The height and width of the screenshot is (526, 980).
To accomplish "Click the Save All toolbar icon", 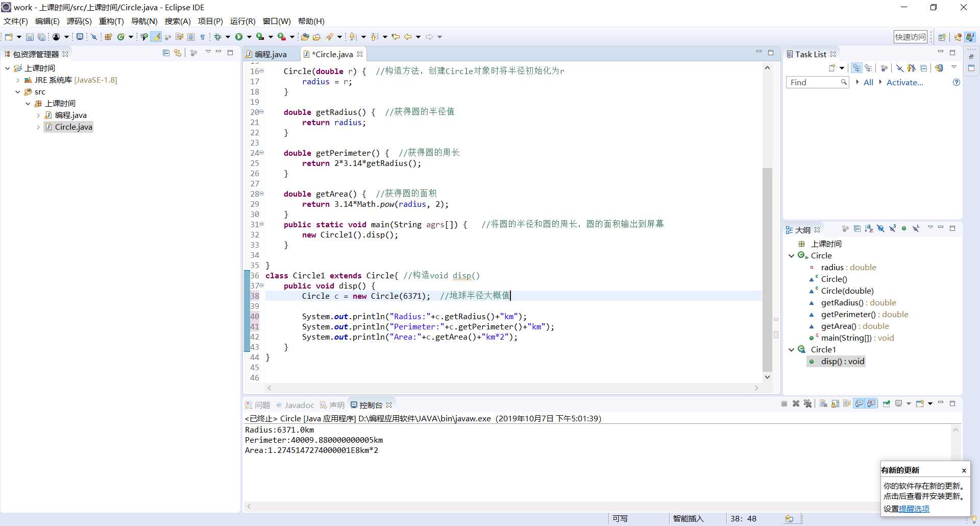I will [x=42, y=37].
